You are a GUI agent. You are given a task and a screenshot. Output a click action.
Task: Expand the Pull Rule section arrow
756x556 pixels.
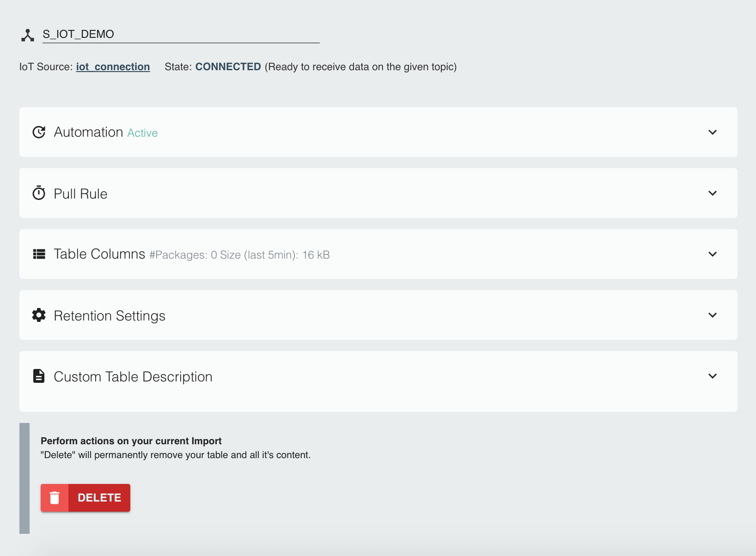point(713,193)
